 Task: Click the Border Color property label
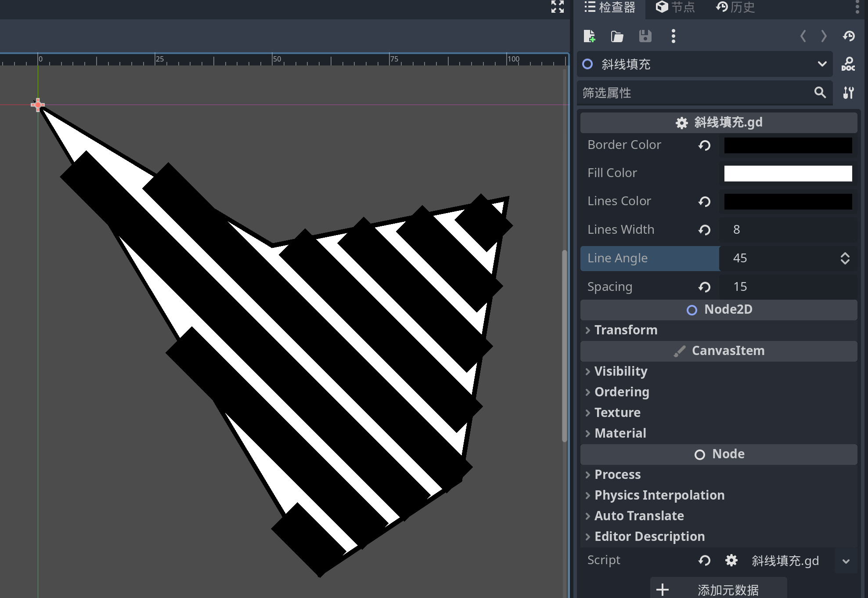click(624, 145)
